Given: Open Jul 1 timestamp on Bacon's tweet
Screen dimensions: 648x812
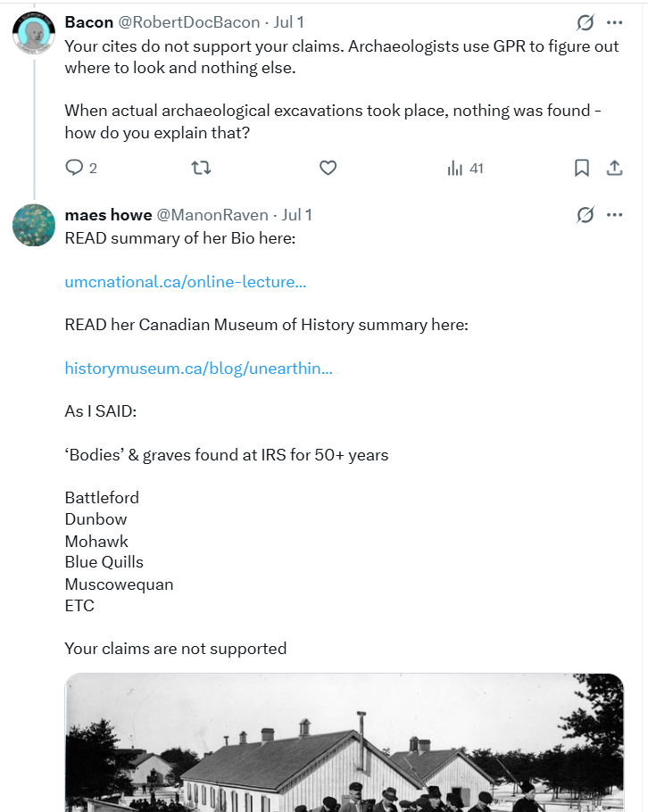Looking at the screenshot, I should click(288, 22).
